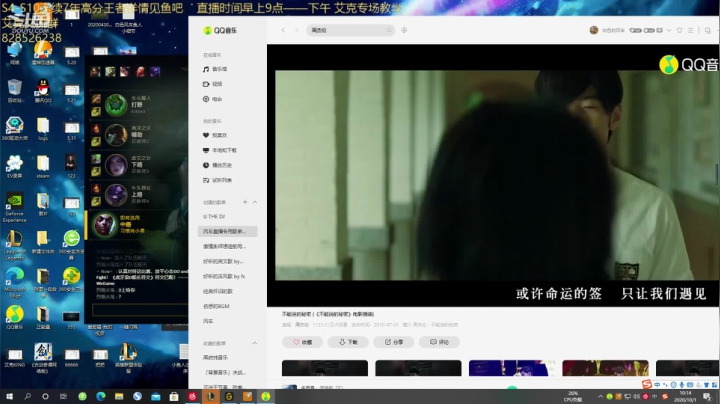The width and height of the screenshot is (720, 404).
Task: Open the main menu hamburger icon in header
Action: point(691,30)
